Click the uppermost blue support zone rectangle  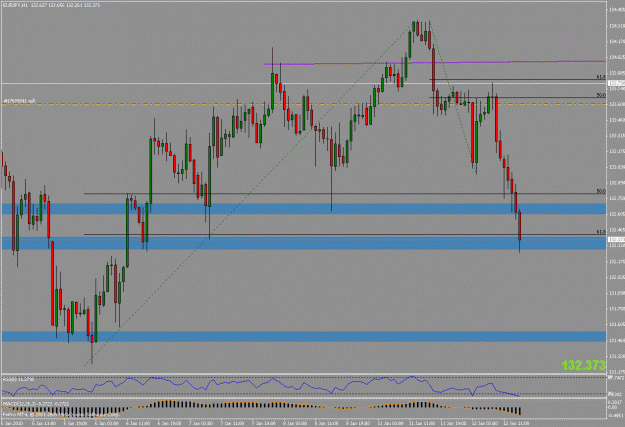point(303,209)
